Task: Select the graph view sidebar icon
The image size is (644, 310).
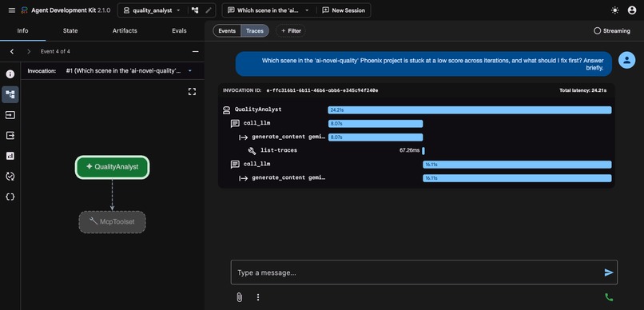Action: tap(10, 94)
